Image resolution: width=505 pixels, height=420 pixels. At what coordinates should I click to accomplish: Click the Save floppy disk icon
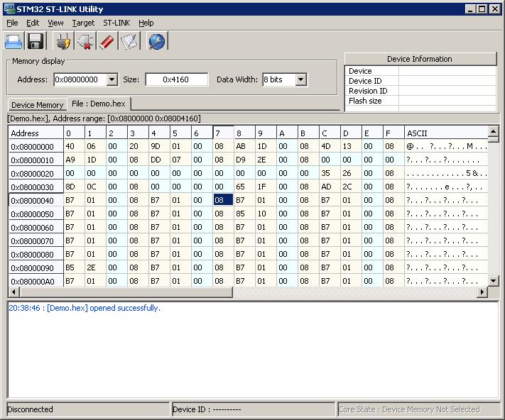pos(35,41)
